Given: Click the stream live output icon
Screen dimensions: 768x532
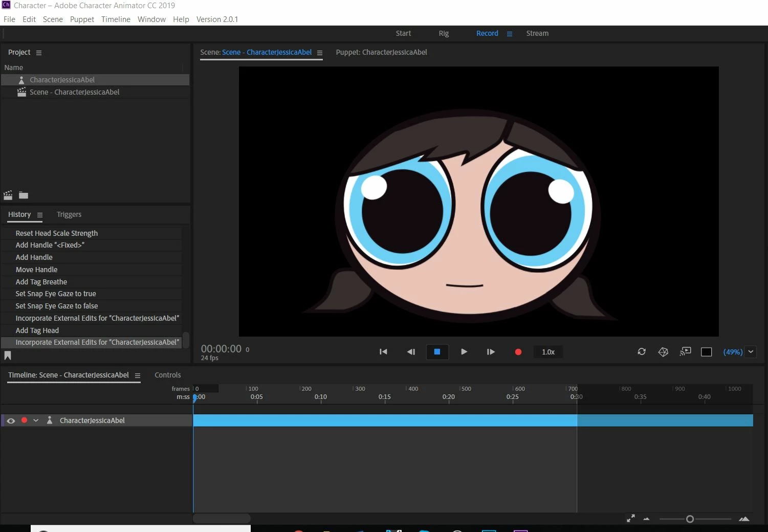Looking at the screenshot, I should pyautogui.click(x=685, y=351).
